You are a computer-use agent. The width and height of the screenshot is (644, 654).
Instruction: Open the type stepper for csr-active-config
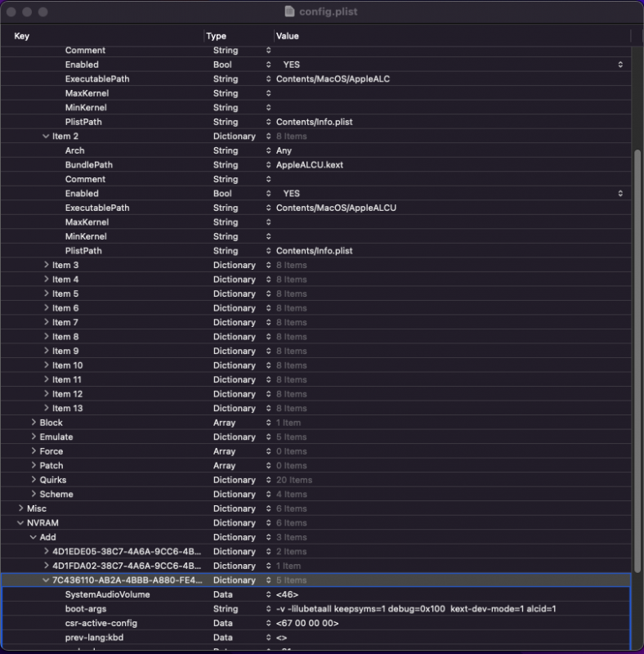[x=269, y=623]
